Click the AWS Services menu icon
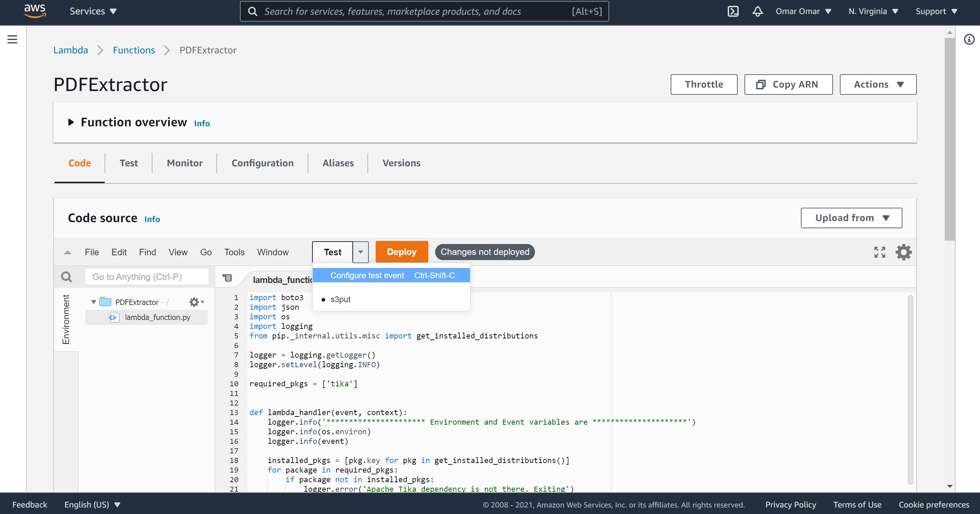Viewport: 980px width, 514px height. [x=94, y=11]
